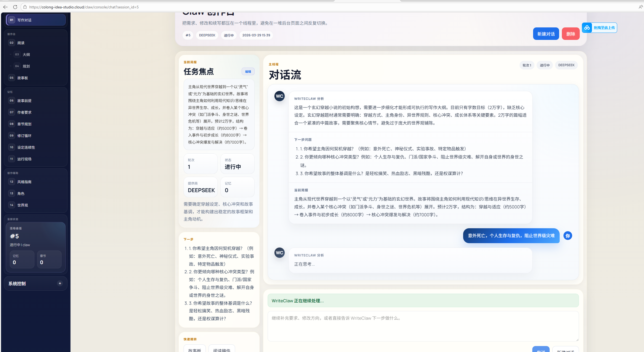The width and height of the screenshot is (644, 352).
Task: Click the browser back arrow
Action: coord(5,7)
